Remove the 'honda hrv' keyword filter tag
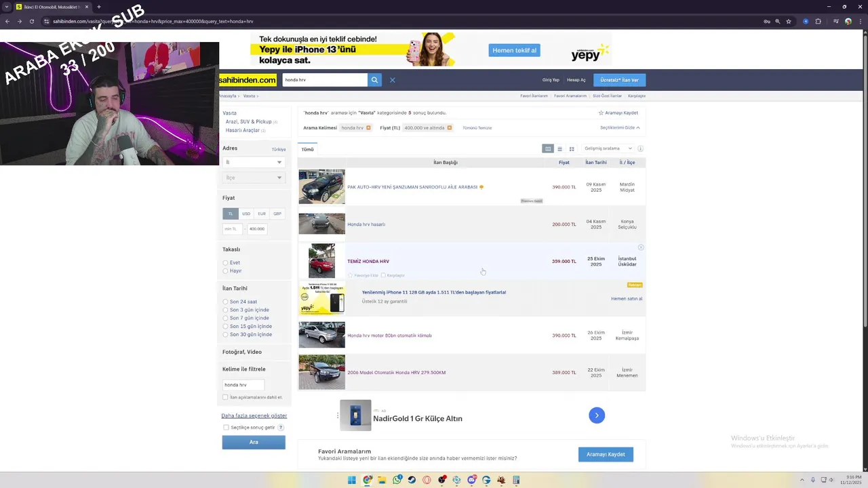The width and height of the screenshot is (868, 488). tap(368, 127)
